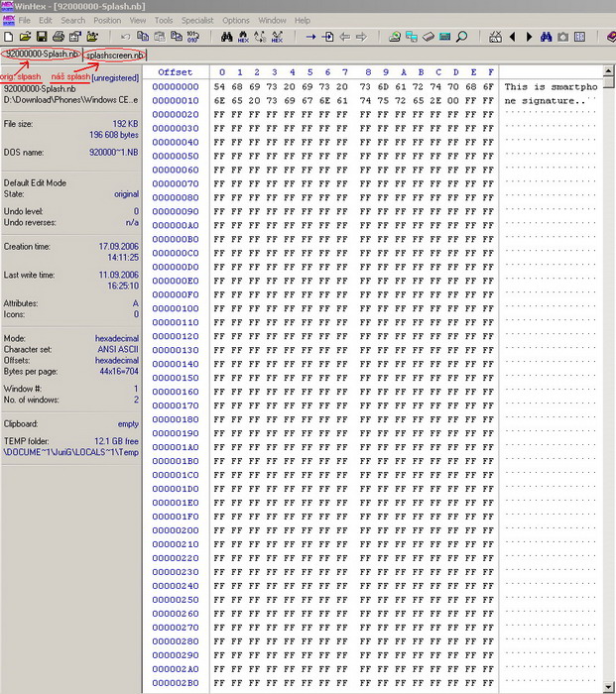The width and height of the screenshot is (616, 694).
Task: Find hex values with binoculars HEX icon
Action: point(243,37)
